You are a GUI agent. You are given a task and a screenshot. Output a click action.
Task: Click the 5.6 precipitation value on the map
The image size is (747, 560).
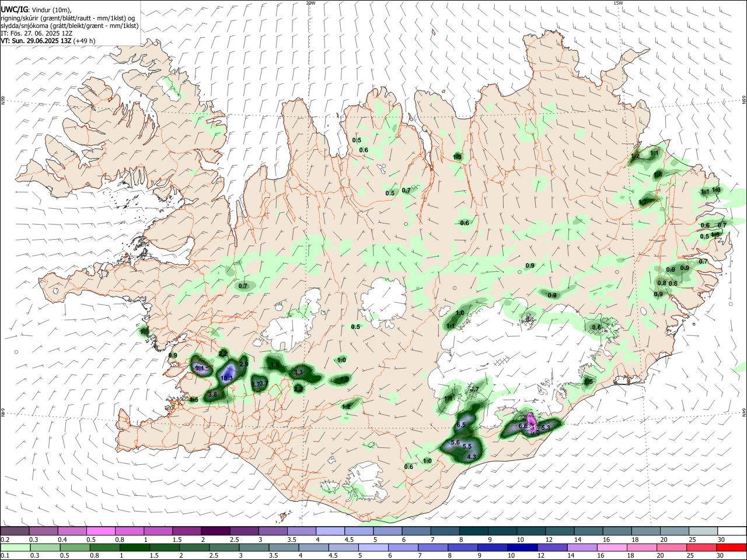pyautogui.click(x=456, y=443)
